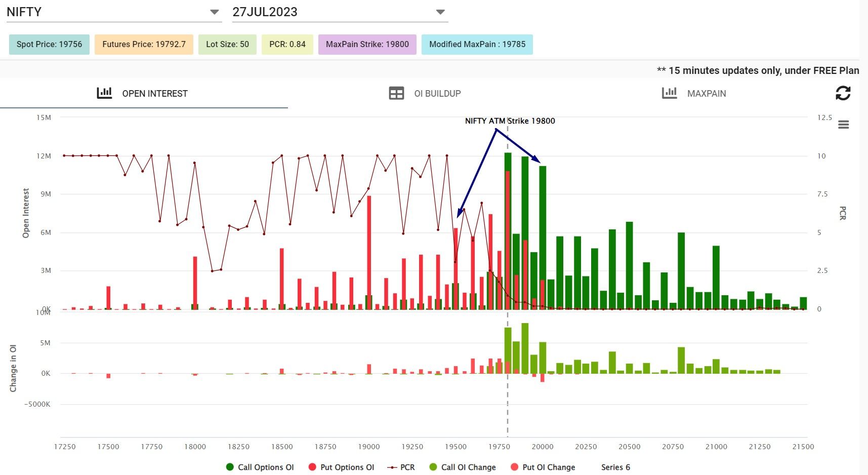Toggle the Put Options OI legend series
This screenshot has width=868, height=475.
pos(341,467)
